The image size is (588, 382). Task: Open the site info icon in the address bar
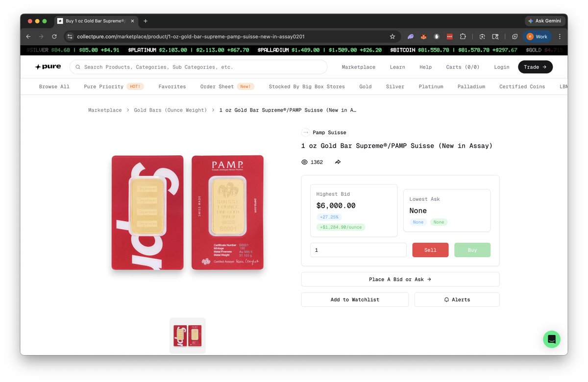pos(70,36)
